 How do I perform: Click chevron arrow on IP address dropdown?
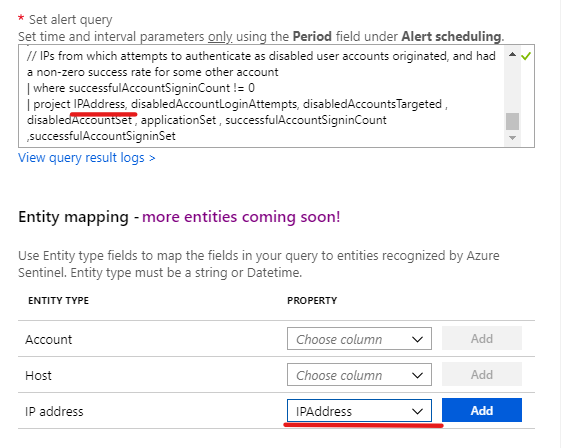pyautogui.click(x=417, y=411)
